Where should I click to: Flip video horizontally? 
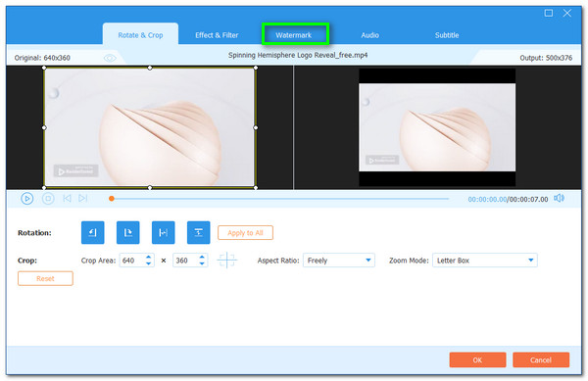click(163, 233)
